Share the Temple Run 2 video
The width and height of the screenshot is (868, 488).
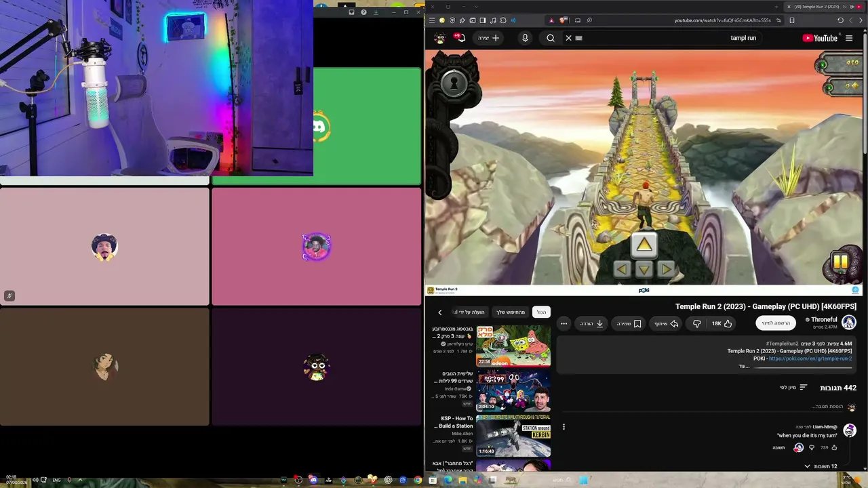666,324
